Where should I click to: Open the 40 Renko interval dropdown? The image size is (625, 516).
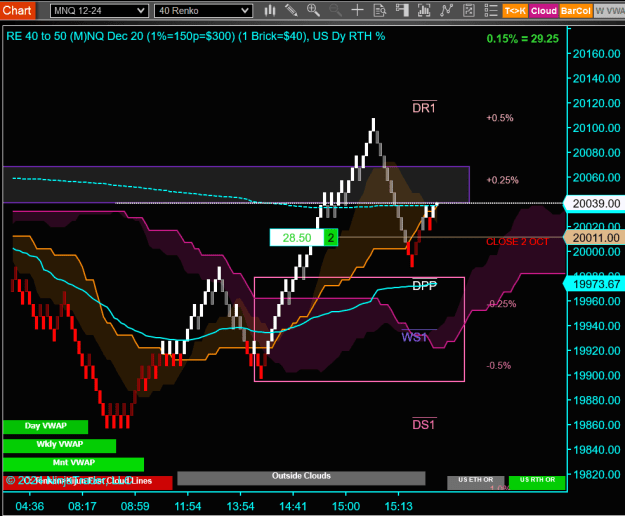(203, 11)
